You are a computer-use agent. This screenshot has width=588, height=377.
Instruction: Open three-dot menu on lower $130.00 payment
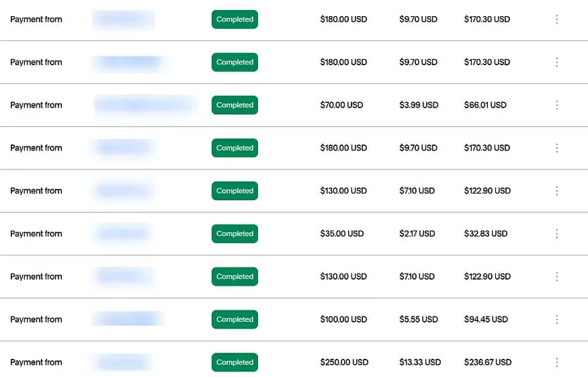(x=557, y=276)
